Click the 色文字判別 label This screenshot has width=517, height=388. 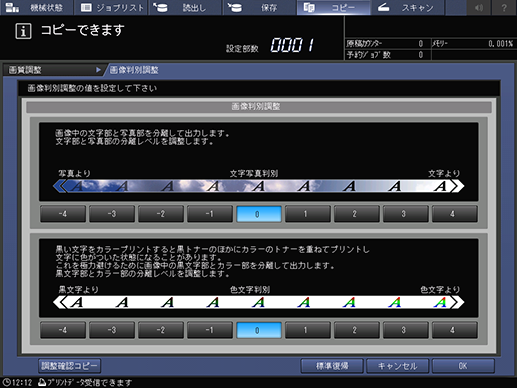(x=250, y=290)
